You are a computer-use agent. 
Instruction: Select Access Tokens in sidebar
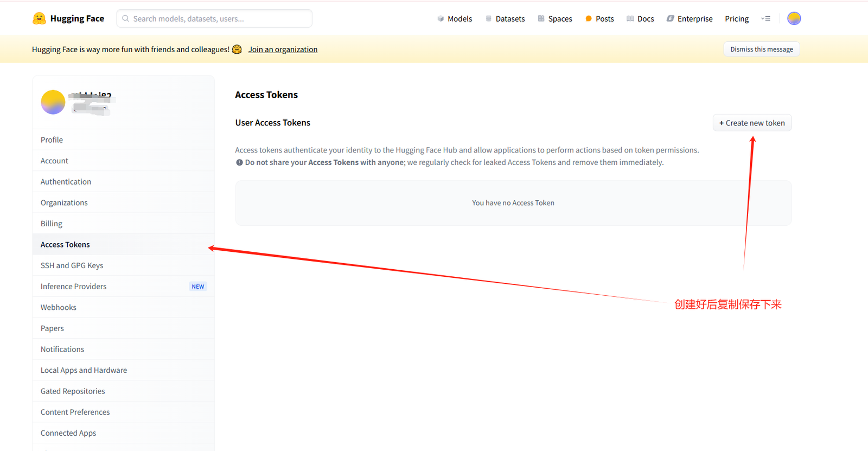pyautogui.click(x=124, y=244)
